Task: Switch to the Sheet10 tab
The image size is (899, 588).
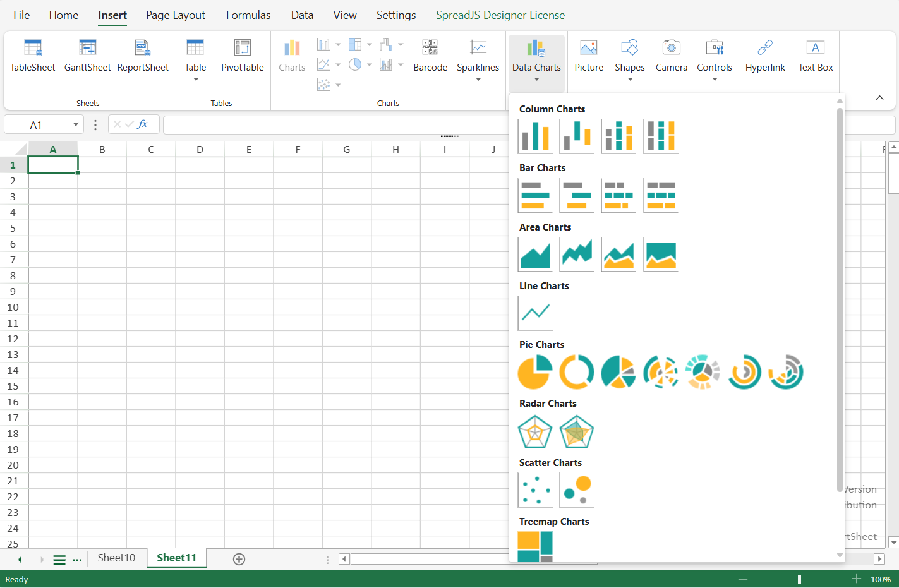Action: click(116, 558)
